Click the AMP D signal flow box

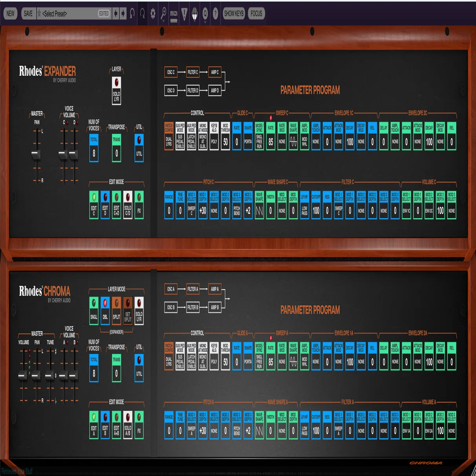tap(215, 90)
